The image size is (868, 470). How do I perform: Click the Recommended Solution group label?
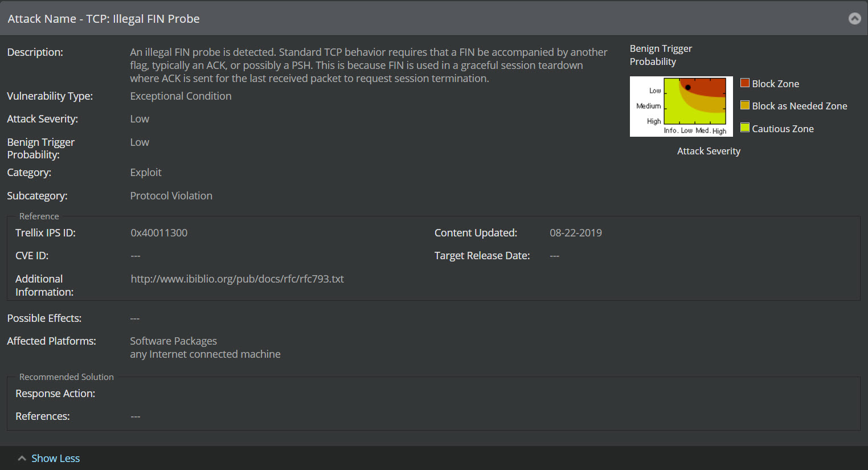click(x=67, y=377)
